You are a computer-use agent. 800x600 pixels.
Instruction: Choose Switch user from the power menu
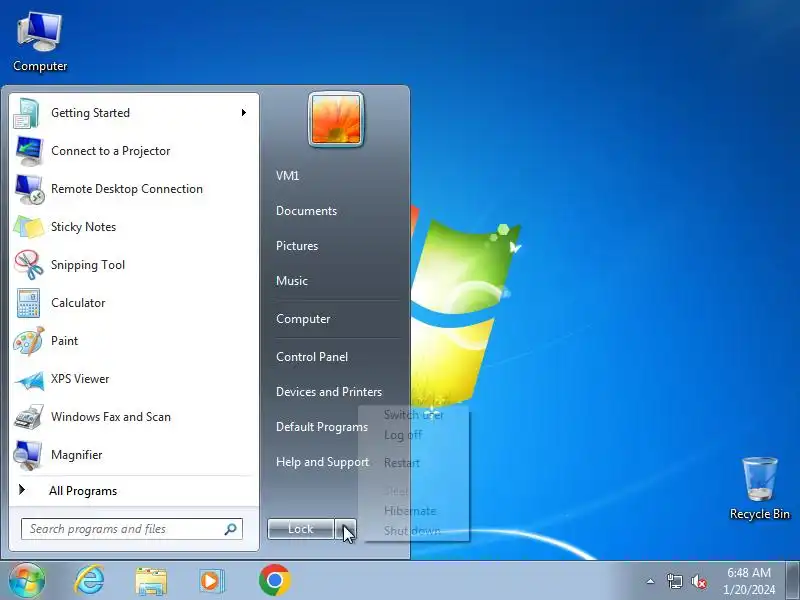[414, 415]
